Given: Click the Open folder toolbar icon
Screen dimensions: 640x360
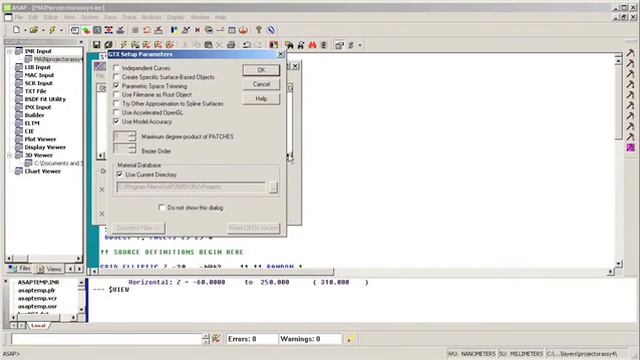Looking at the screenshot, I should point(34,30).
